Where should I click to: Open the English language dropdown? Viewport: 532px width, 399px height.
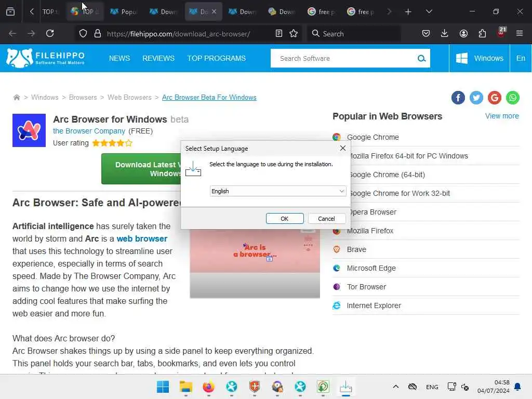pos(278,191)
